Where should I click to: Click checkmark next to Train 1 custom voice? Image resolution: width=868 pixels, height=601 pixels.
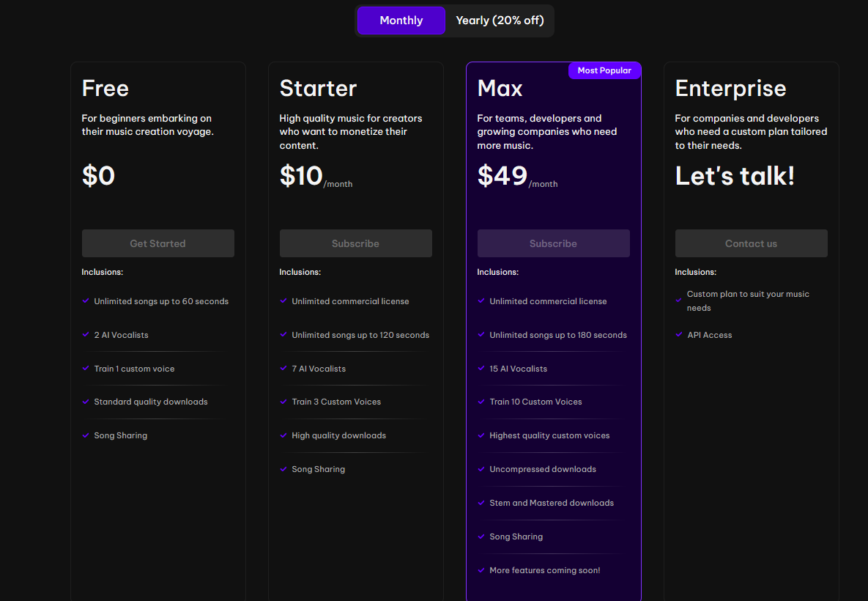[x=86, y=369]
